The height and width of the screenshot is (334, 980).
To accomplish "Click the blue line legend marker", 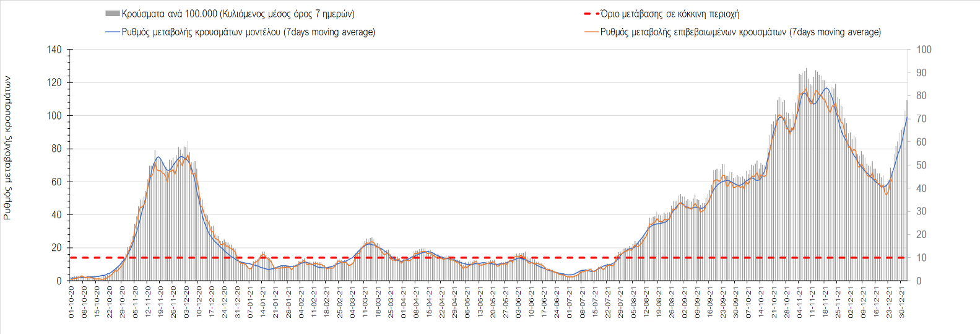I will click(x=113, y=32).
